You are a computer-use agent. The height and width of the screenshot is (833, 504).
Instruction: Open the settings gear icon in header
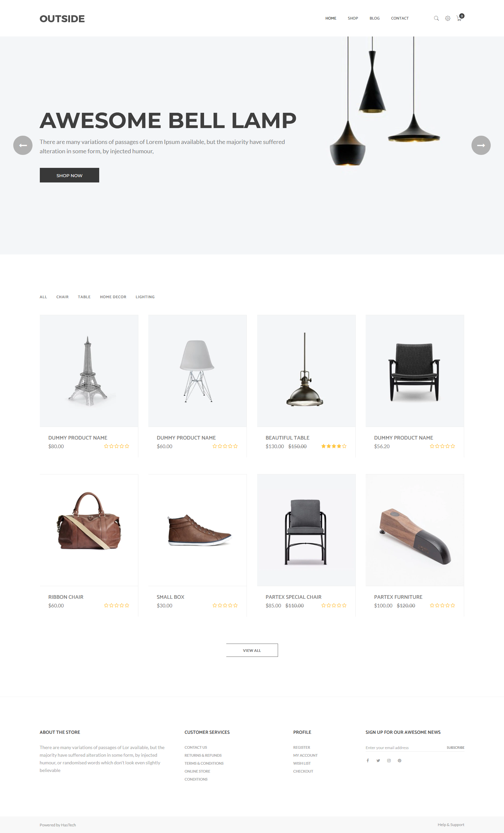(x=448, y=18)
